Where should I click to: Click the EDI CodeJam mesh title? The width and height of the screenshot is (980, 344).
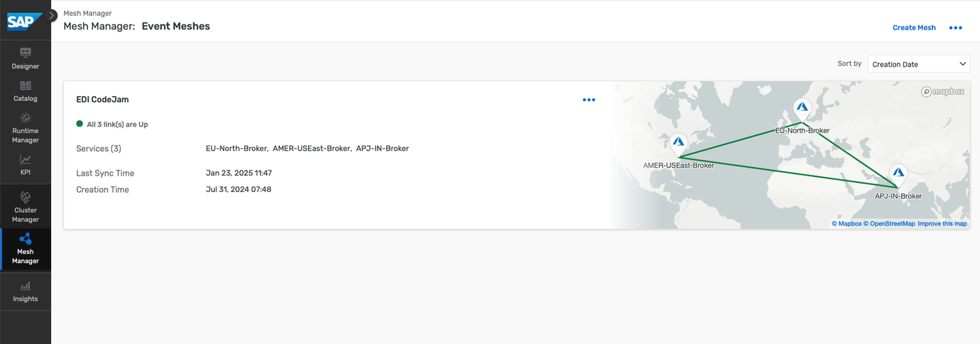click(102, 99)
